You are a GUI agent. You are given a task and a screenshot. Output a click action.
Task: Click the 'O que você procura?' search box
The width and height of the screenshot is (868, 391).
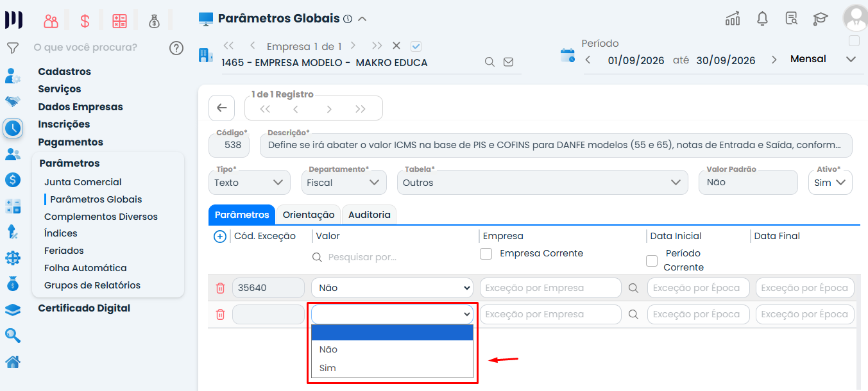pyautogui.click(x=85, y=47)
